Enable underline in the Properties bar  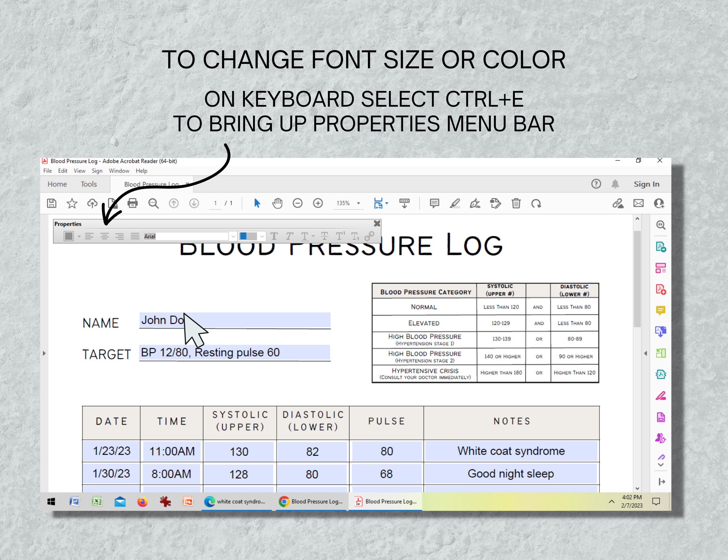[x=304, y=236]
